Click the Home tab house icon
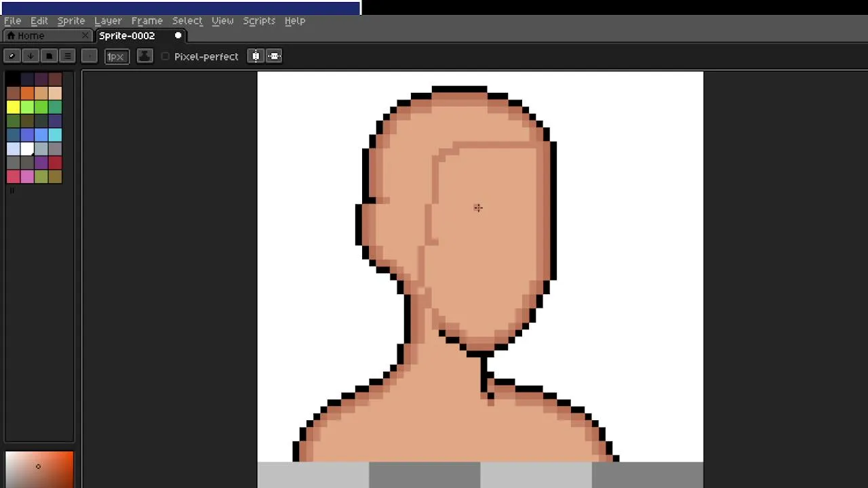 pyautogui.click(x=11, y=35)
